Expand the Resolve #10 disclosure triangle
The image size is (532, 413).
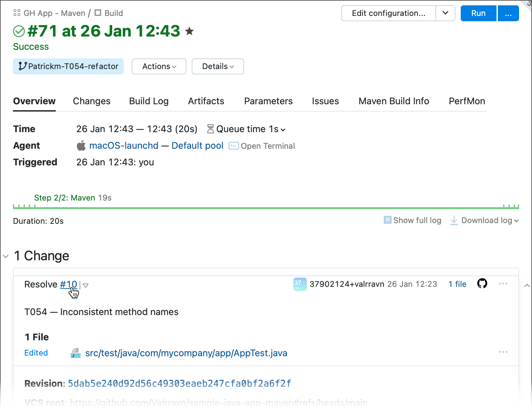click(x=86, y=285)
